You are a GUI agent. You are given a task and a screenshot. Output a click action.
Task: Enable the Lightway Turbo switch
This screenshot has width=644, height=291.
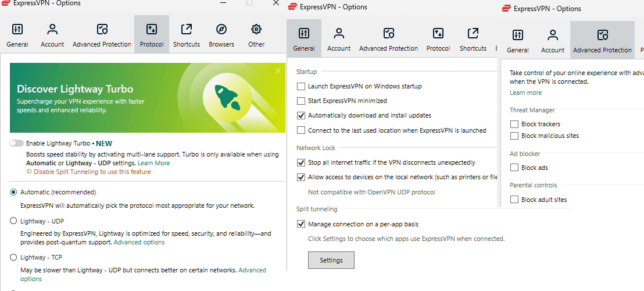pyautogui.click(x=16, y=143)
